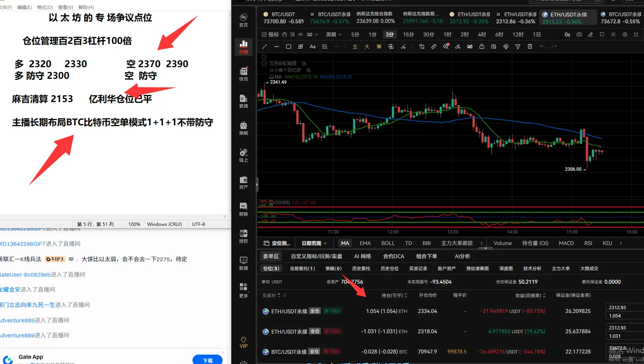Select the 行情 market sidebar icon
The image size is (644, 364).
[244, 47]
